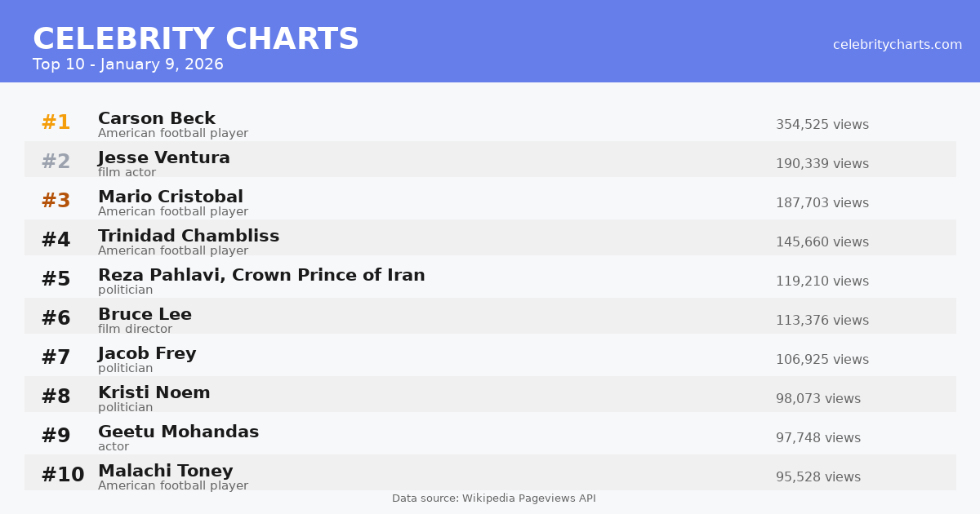This screenshot has height=514, width=980.
Task: Click the 354,525 views count
Action: point(822,125)
